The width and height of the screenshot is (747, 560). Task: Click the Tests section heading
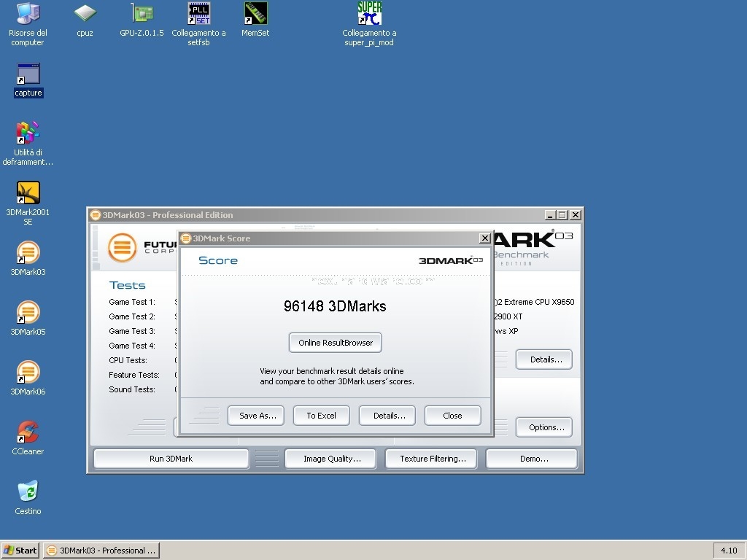click(x=127, y=285)
